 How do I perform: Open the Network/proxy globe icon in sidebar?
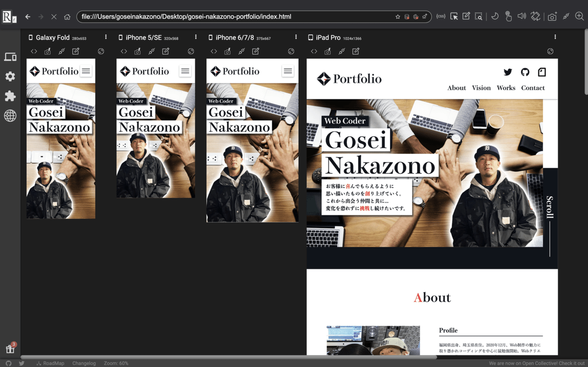(x=10, y=115)
